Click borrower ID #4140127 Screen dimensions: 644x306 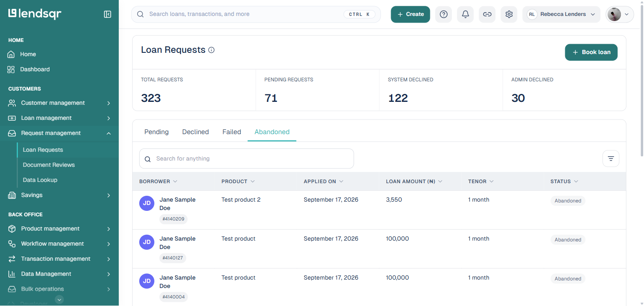click(172, 258)
